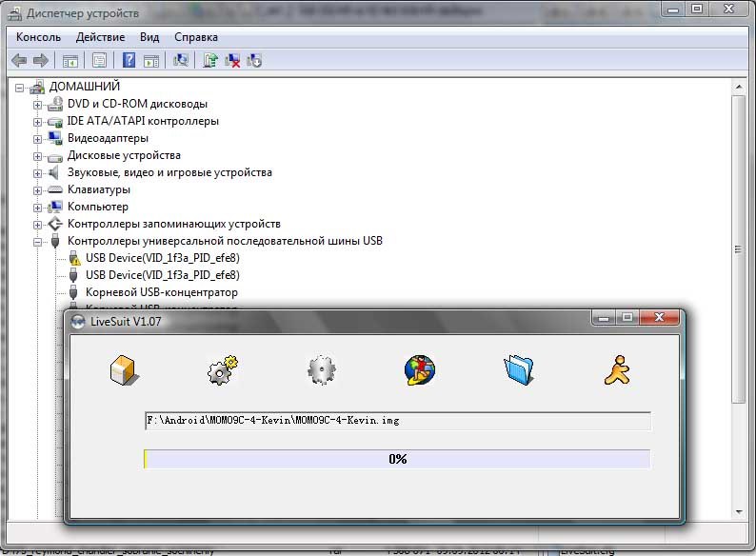Viewport: 756px width, 556px height.
Task: Click the update driver toolbar icon
Action: (x=210, y=60)
